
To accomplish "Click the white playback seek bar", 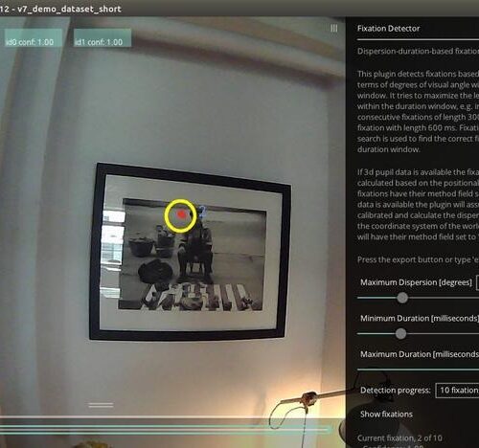I will pos(172,417).
